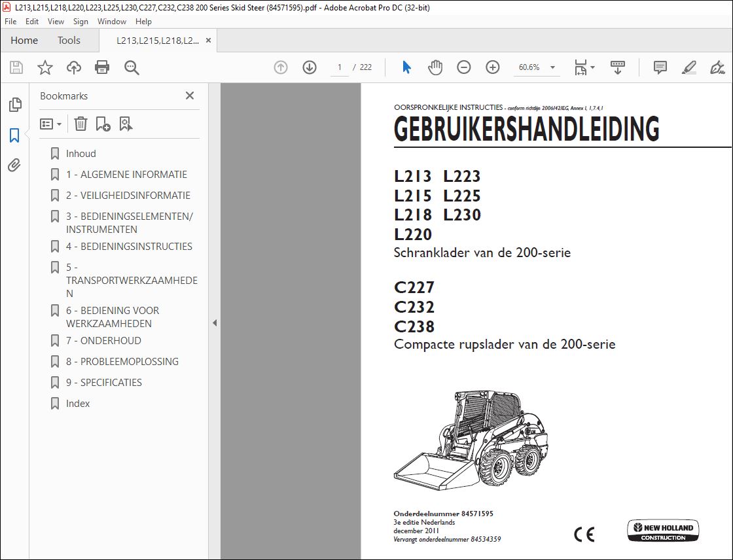Open Attachments paperclip panel
The image size is (733, 560).
(x=14, y=165)
